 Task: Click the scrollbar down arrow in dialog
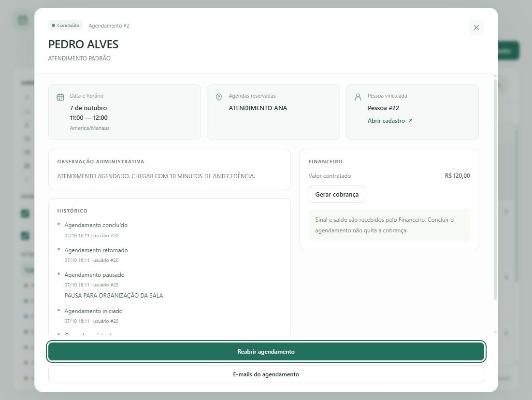click(495, 332)
